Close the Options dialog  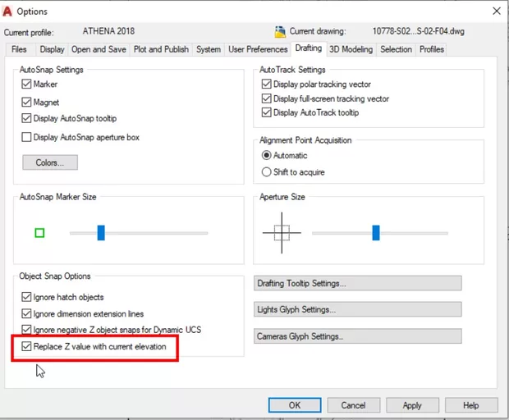(x=496, y=11)
